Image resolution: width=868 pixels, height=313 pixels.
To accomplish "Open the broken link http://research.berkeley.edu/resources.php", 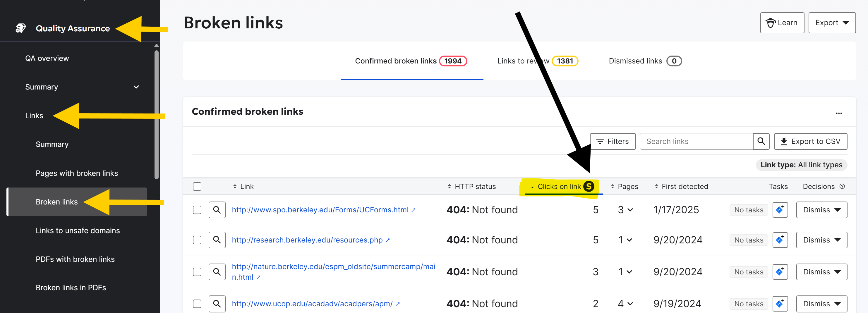I will click(x=307, y=240).
